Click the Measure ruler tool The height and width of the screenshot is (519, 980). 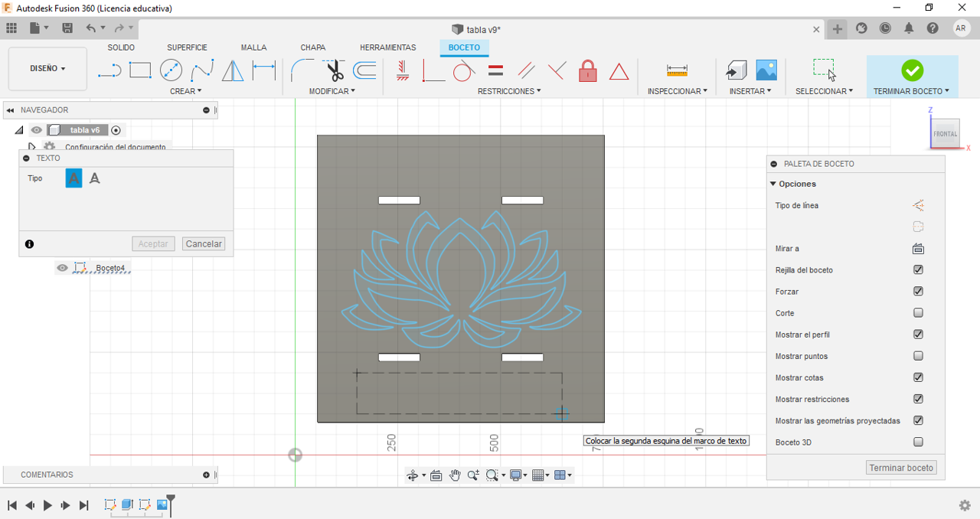[677, 71]
